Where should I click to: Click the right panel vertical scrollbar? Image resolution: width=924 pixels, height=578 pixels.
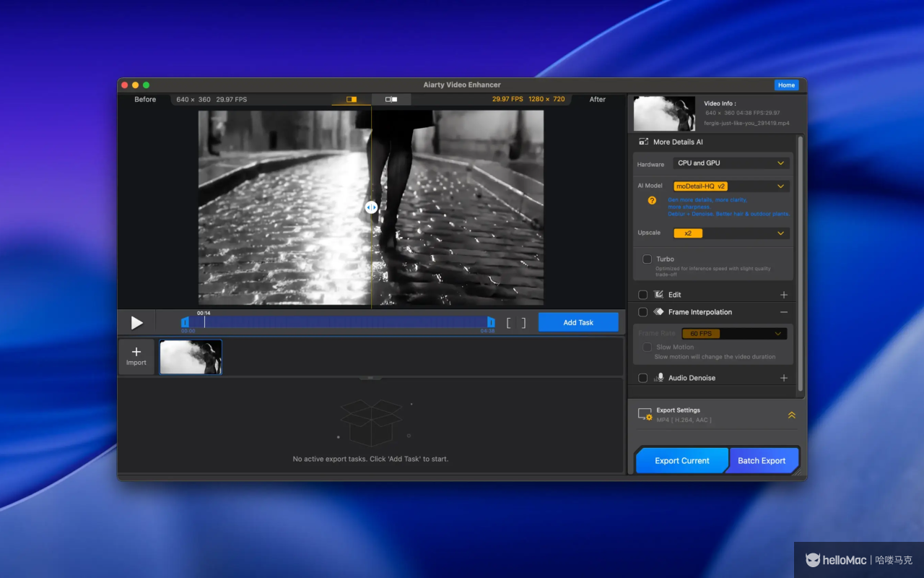(799, 264)
